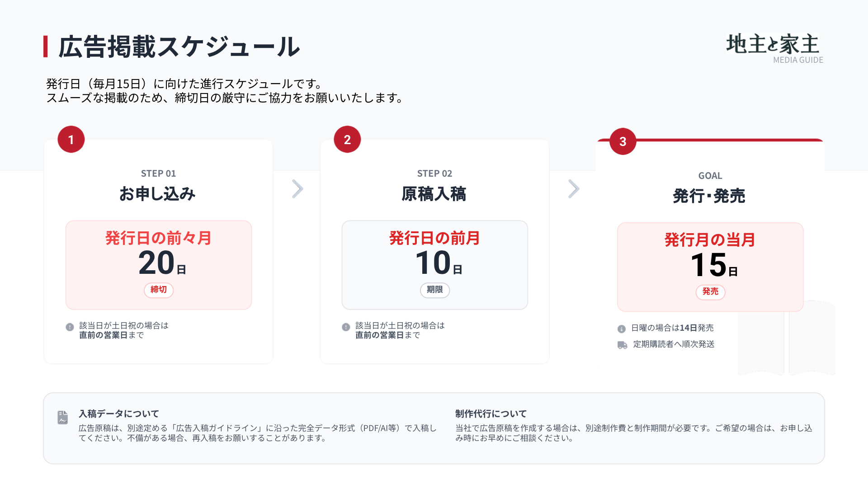
Task: Click the info icon beside the Sunday release note
Action: click(x=622, y=329)
